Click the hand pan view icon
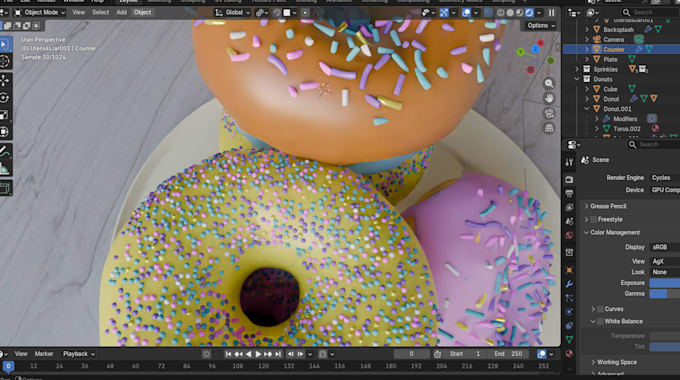680x380 pixels. 549,98
